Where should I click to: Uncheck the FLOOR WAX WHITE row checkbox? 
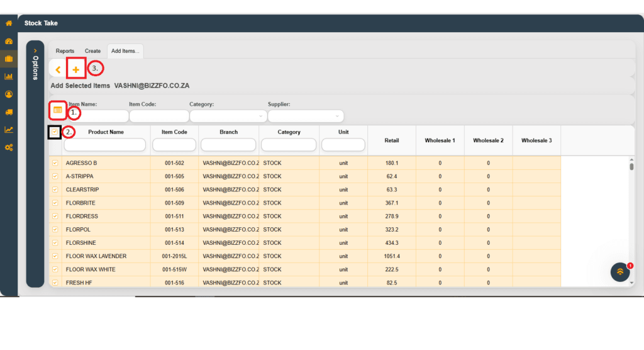click(55, 269)
